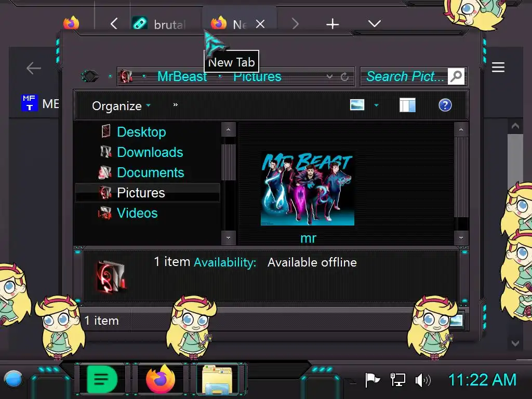This screenshot has height=399, width=532.
Task: Click the Firefox back arrow button
Action: point(34,68)
